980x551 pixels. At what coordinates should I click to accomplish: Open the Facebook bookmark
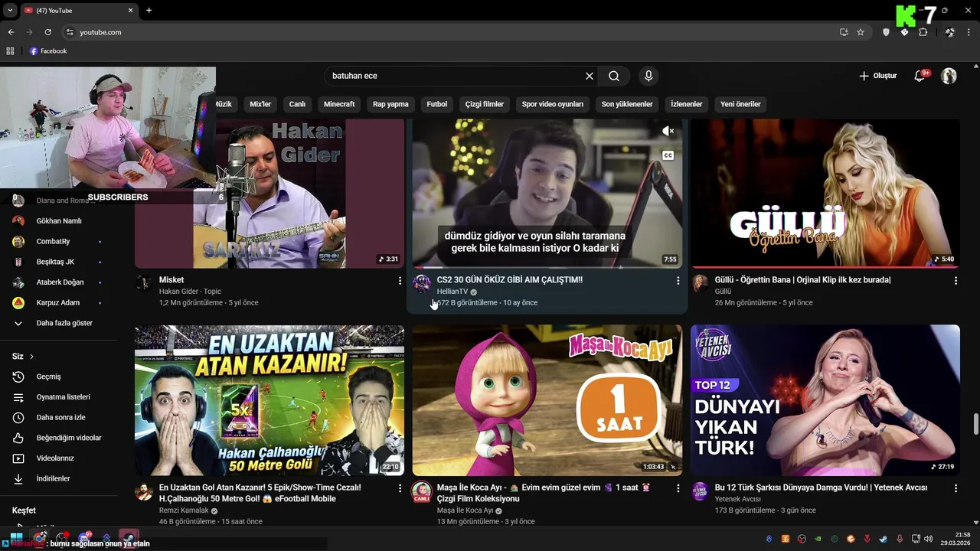pyautogui.click(x=48, y=51)
